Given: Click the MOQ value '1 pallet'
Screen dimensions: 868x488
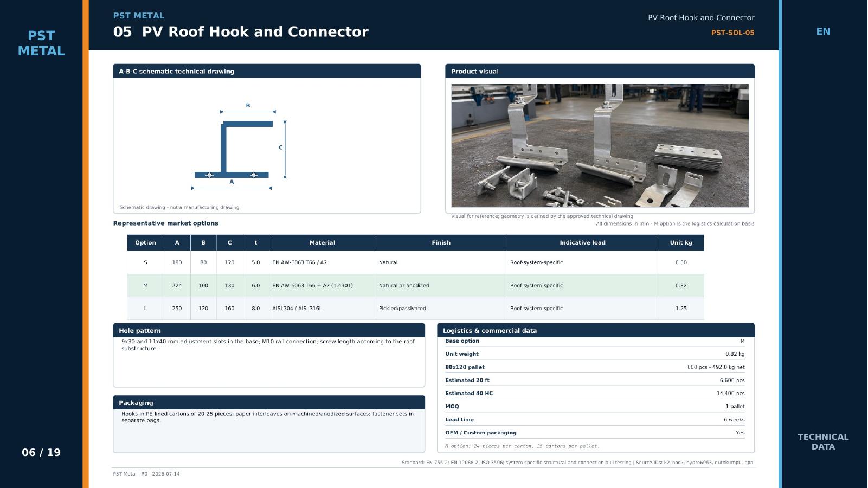Looking at the screenshot, I should click(x=735, y=407).
